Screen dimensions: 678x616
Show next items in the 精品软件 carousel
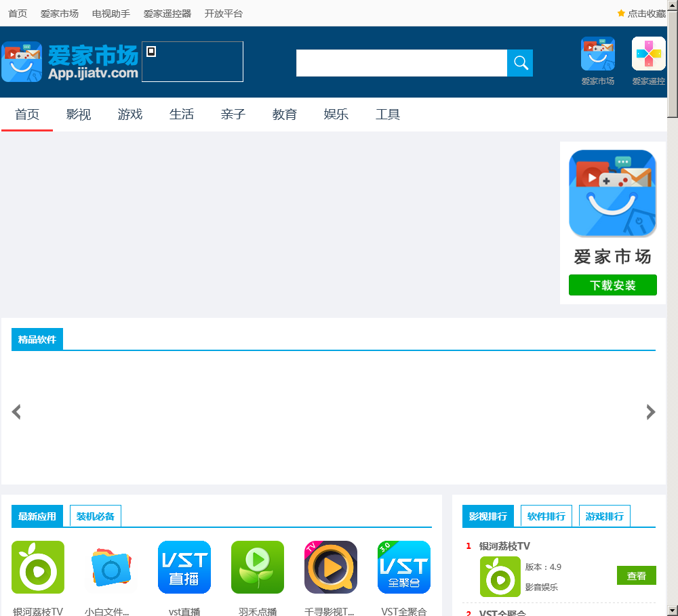651,412
